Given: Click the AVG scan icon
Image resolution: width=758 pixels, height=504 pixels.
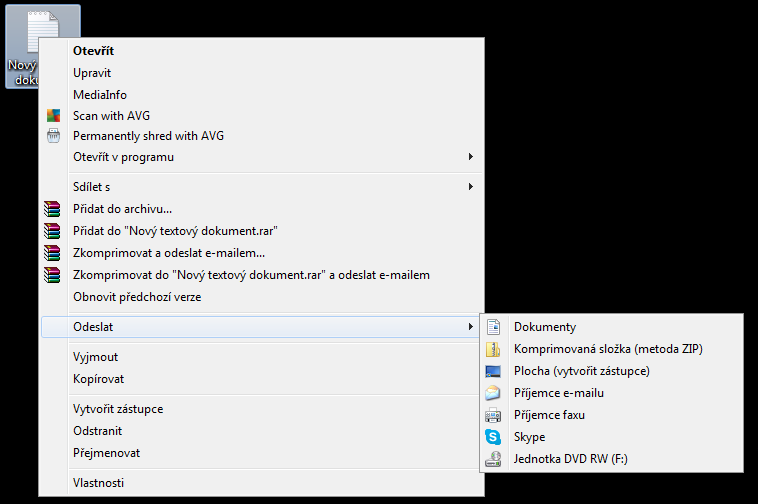Looking at the screenshot, I should (x=54, y=115).
